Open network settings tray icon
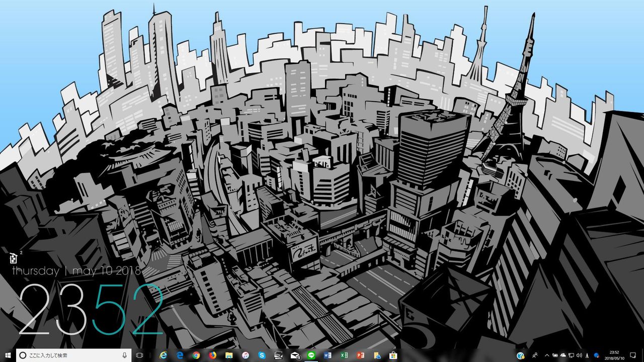644x362 pixels. (571, 355)
